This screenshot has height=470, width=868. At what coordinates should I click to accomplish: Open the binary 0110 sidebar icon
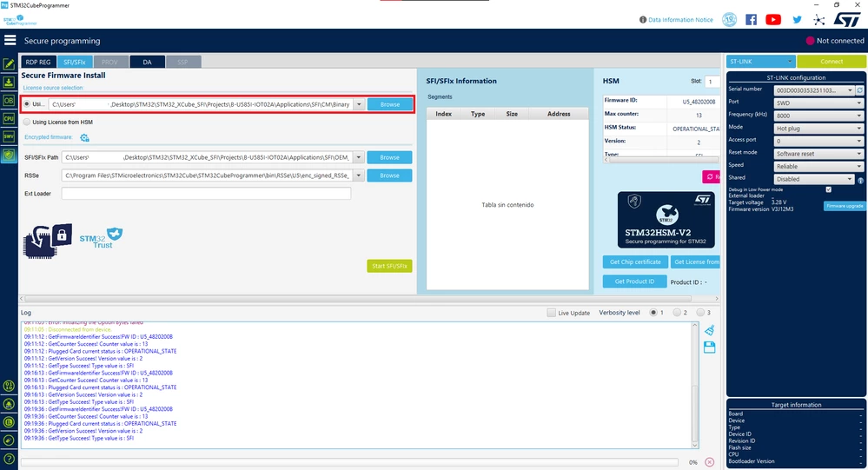[9, 387]
